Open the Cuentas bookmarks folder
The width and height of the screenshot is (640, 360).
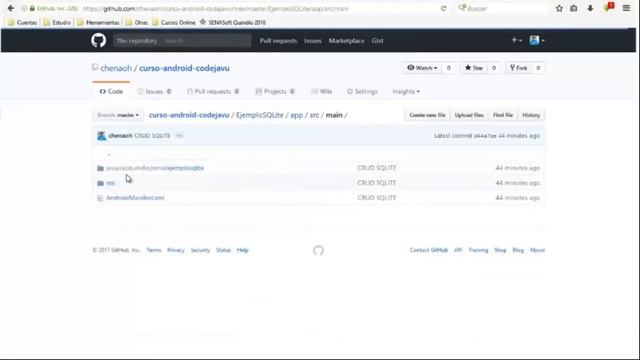[x=22, y=22]
